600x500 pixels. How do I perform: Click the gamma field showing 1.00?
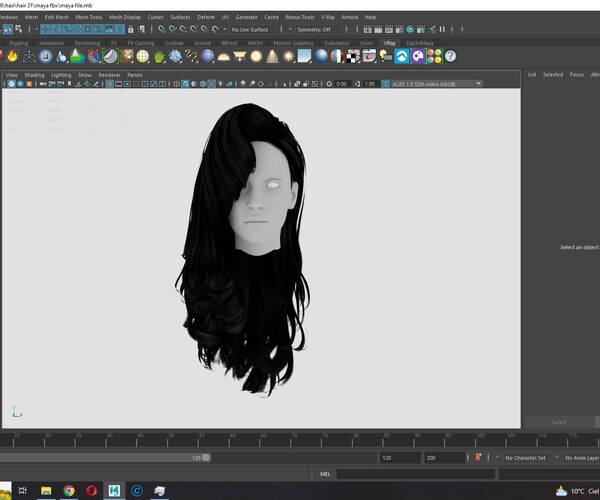pos(370,84)
